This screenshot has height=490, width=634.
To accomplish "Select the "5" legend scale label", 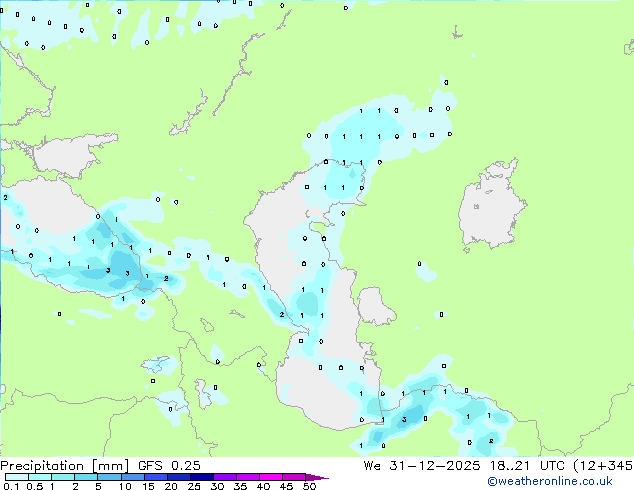I will [98, 486].
